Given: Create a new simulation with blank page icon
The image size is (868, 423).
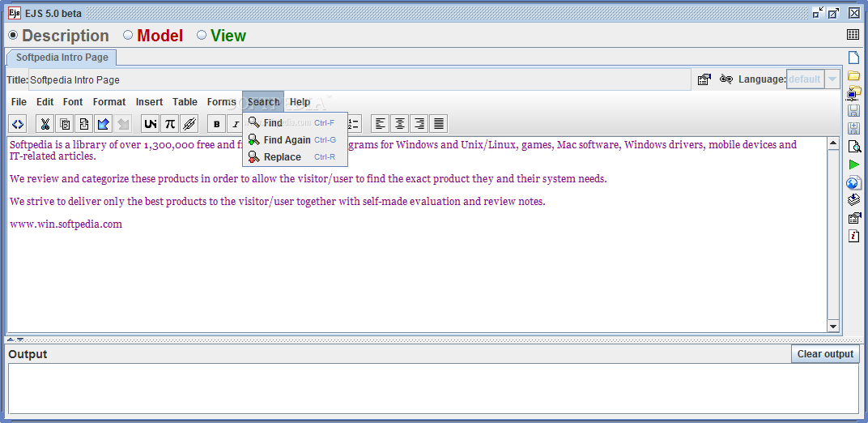Looking at the screenshot, I should [854, 58].
